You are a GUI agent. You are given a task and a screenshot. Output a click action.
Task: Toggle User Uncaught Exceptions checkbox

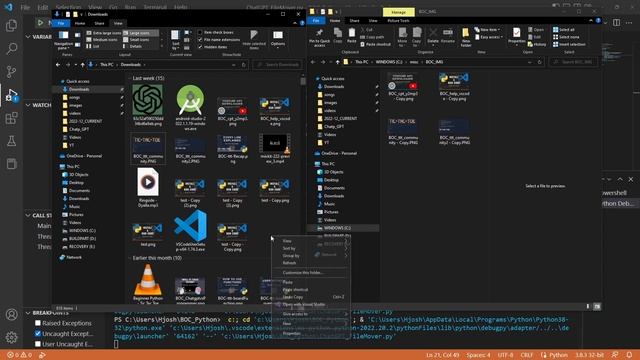[38, 344]
